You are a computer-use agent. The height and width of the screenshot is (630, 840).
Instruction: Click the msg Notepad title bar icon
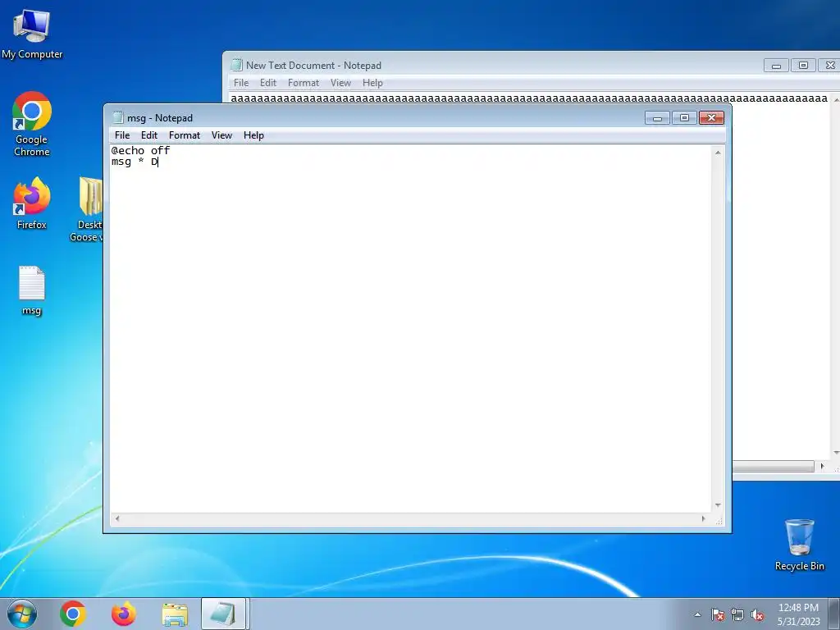[118, 118]
